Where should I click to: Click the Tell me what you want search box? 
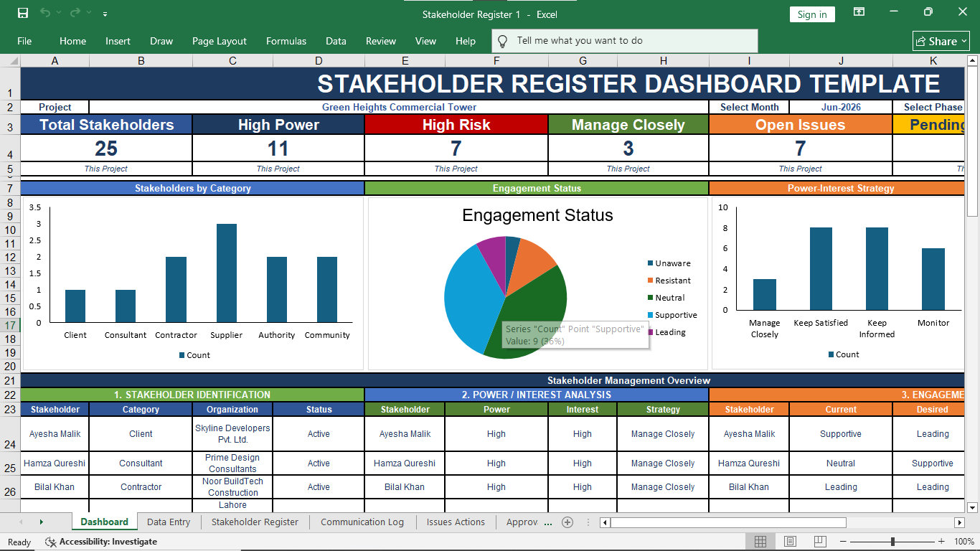click(x=624, y=41)
